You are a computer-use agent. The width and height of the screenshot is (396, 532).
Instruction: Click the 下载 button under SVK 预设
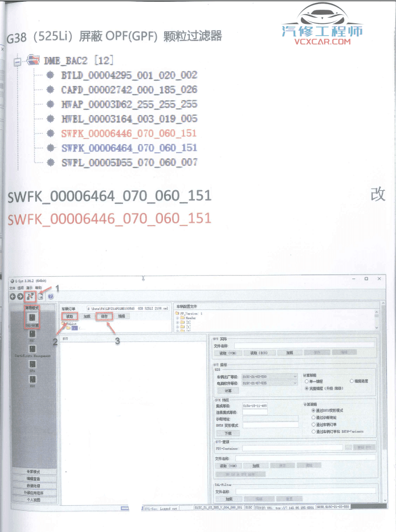228,433
